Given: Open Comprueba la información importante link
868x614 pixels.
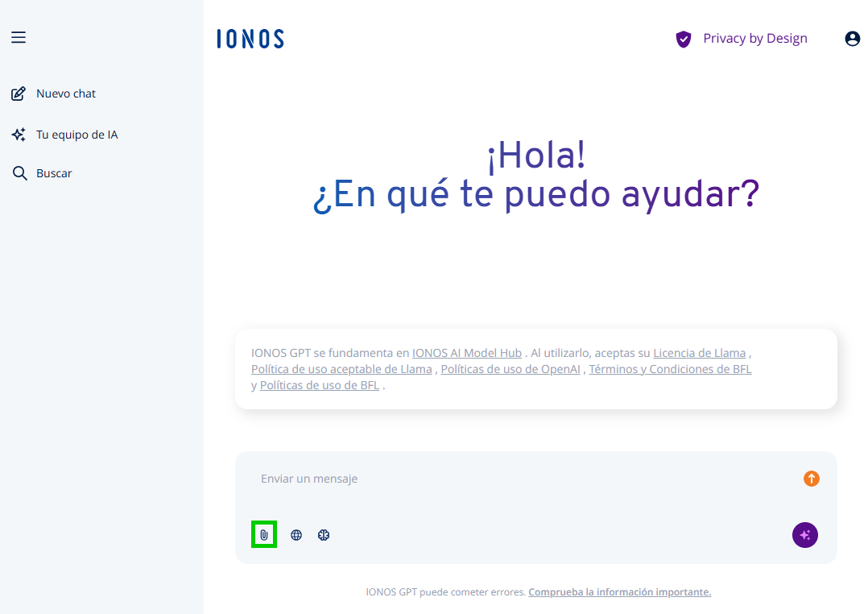Looking at the screenshot, I should coord(619,591).
